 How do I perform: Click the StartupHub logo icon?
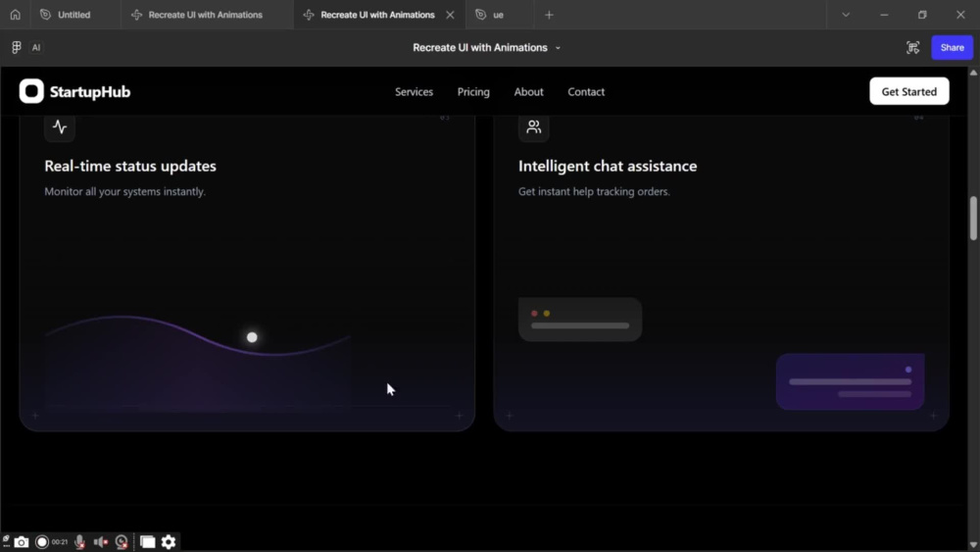(31, 91)
